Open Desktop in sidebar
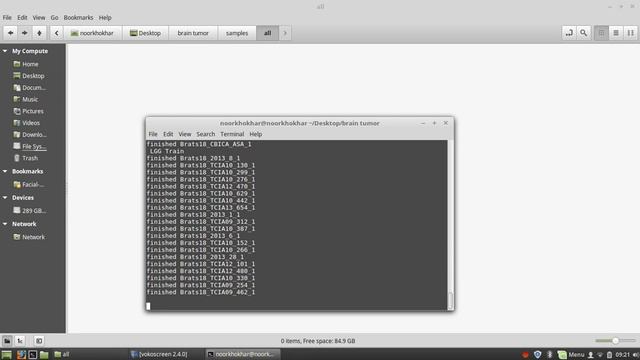This screenshot has width=640, height=360. coord(33,76)
